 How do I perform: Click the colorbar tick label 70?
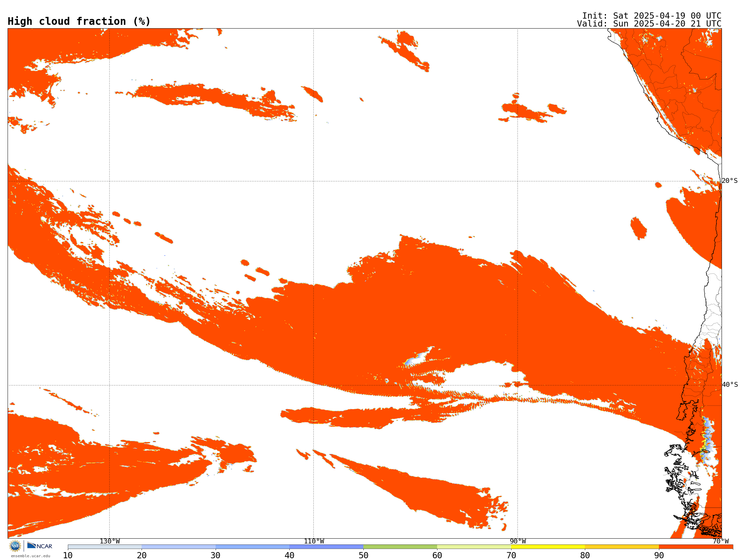[511, 556]
